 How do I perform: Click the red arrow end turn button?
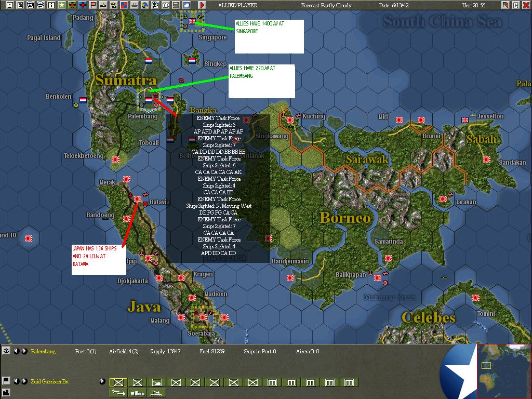[202, 5]
